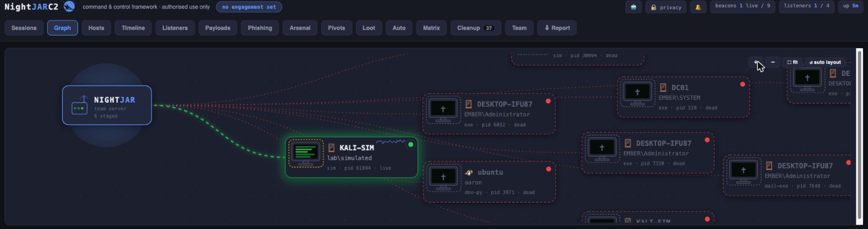Switch to the Loot tab

tap(369, 28)
